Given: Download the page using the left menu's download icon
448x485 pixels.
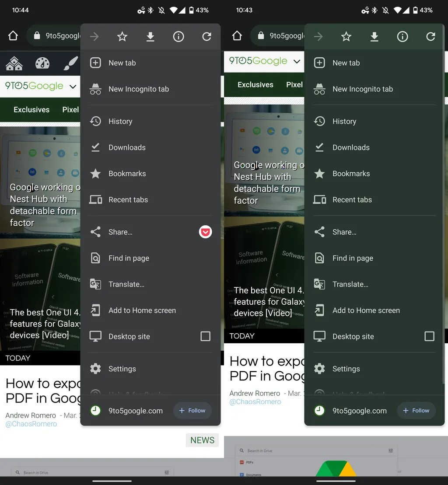Looking at the screenshot, I should 150,37.
